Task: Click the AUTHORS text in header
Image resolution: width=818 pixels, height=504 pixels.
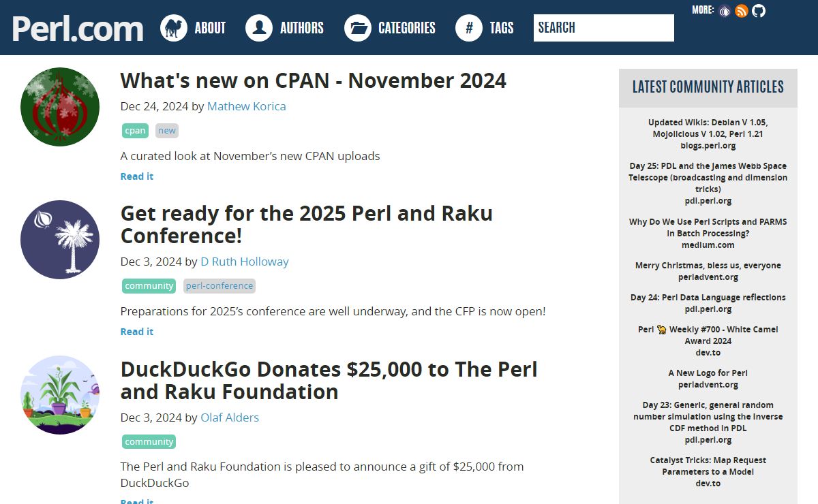Action: click(302, 28)
